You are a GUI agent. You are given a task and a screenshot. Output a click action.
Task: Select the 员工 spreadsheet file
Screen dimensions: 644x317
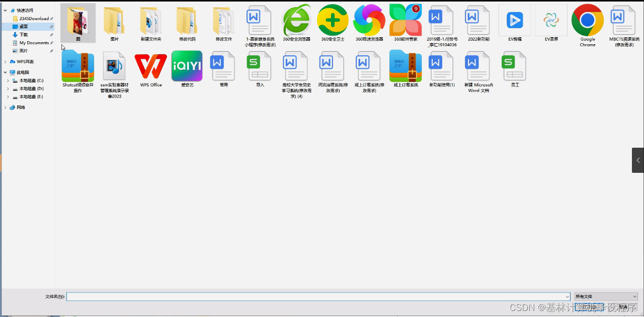coord(515,69)
